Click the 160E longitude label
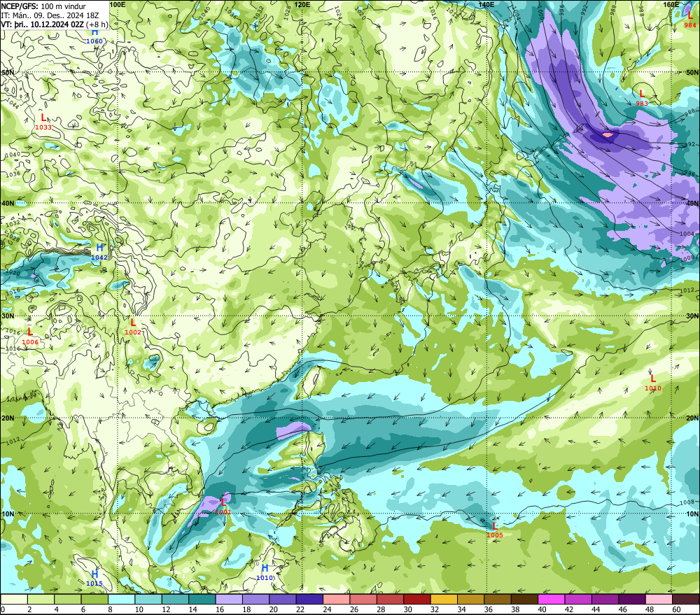Image resolution: width=700 pixels, height=615 pixels. (x=671, y=4)
